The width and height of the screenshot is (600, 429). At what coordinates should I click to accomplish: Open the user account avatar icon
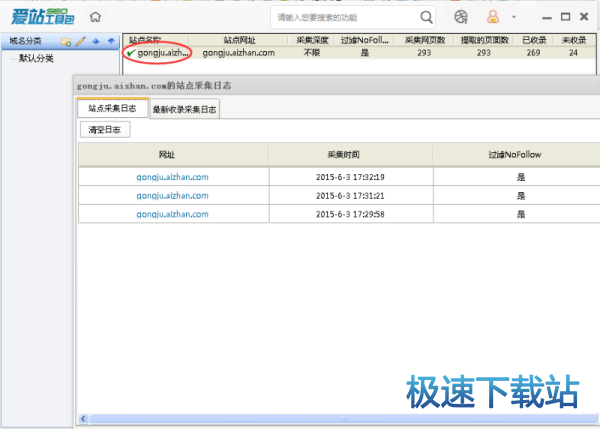coord(493,17)
